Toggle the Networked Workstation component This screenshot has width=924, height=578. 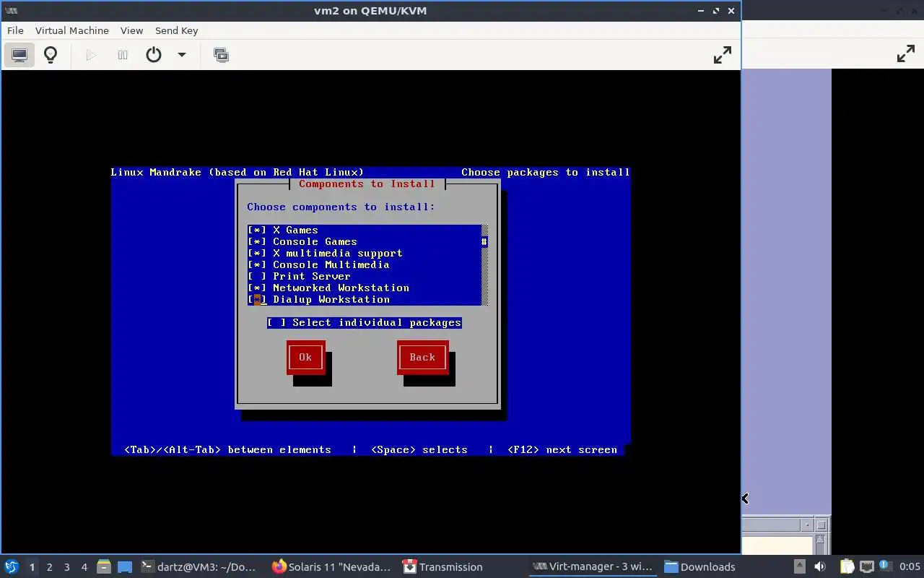365,288
